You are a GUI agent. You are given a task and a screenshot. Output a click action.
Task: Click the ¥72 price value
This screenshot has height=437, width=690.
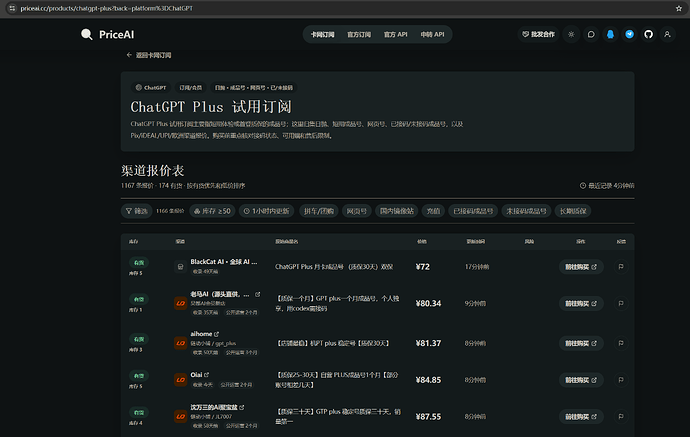point(423,267)
